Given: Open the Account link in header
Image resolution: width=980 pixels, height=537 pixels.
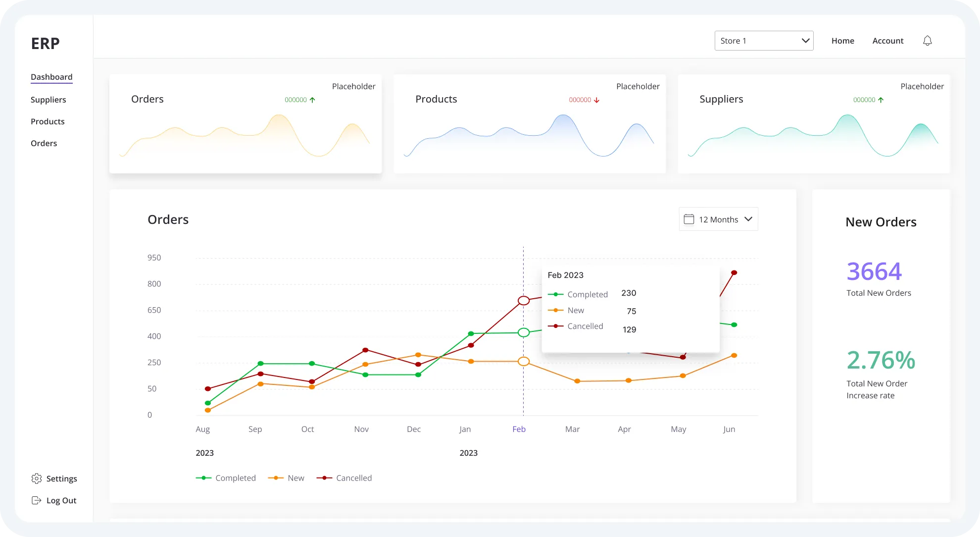Looking at the screenshot, I should click(887, 41).
